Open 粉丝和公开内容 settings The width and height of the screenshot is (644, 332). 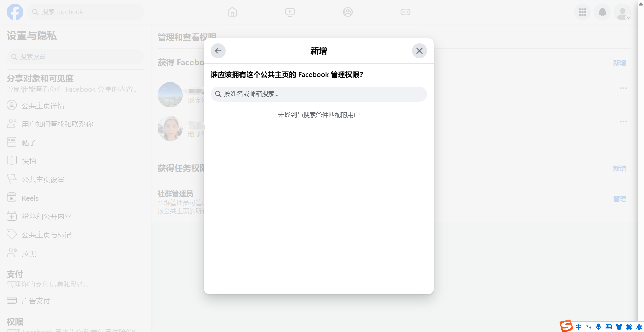(75, 216)
